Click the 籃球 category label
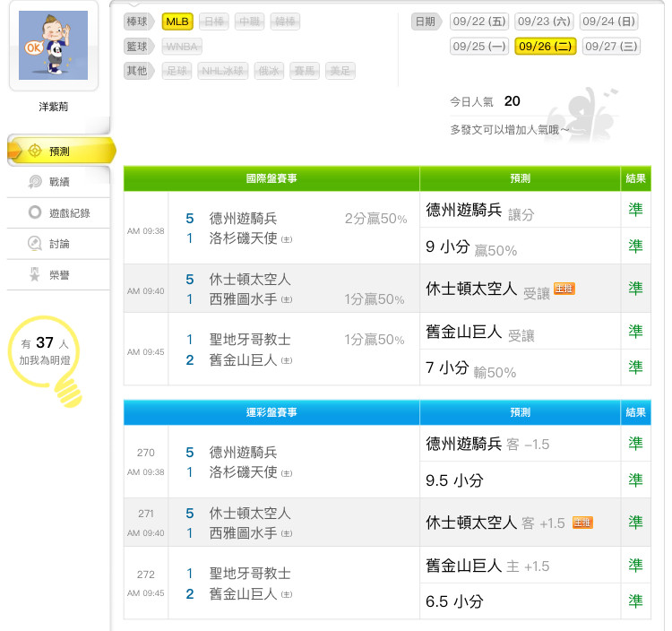This screenshot has height=631, width=672. click(x=139, y=47)
